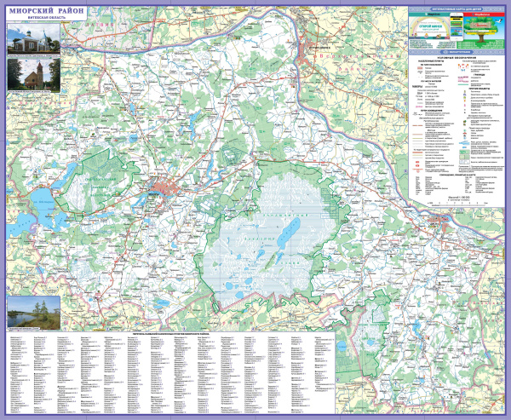Click the Витебская область subtitle

click(33, 20)
